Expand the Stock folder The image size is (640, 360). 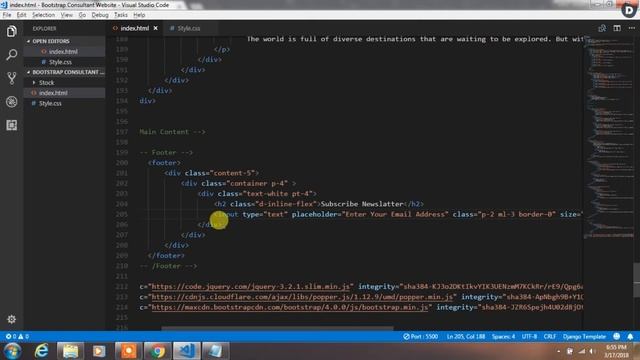click(x=47, y=82)
